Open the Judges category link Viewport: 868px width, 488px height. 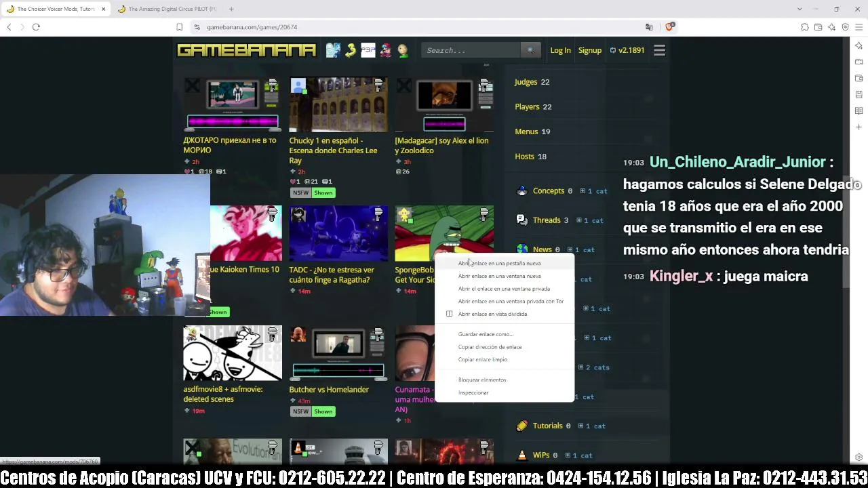click(x=526, y=82)
